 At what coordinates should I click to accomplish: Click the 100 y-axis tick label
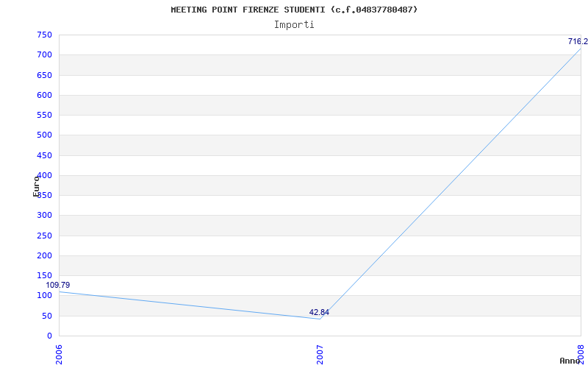coord(44,296)
